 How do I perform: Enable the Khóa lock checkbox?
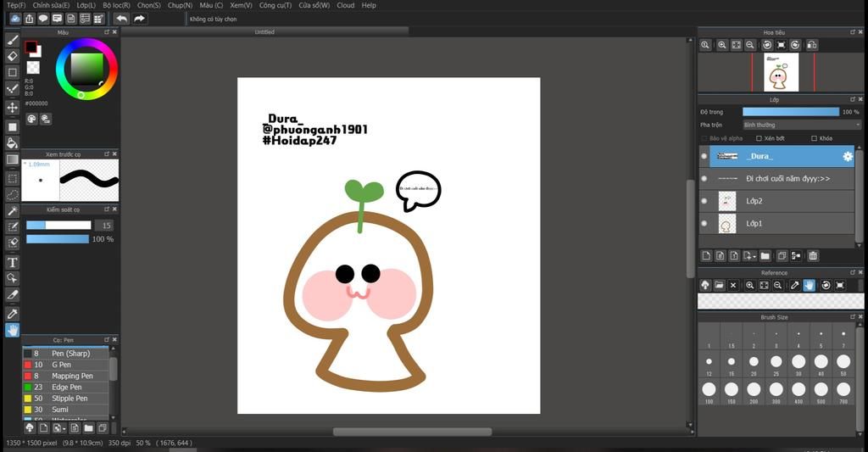815,138
